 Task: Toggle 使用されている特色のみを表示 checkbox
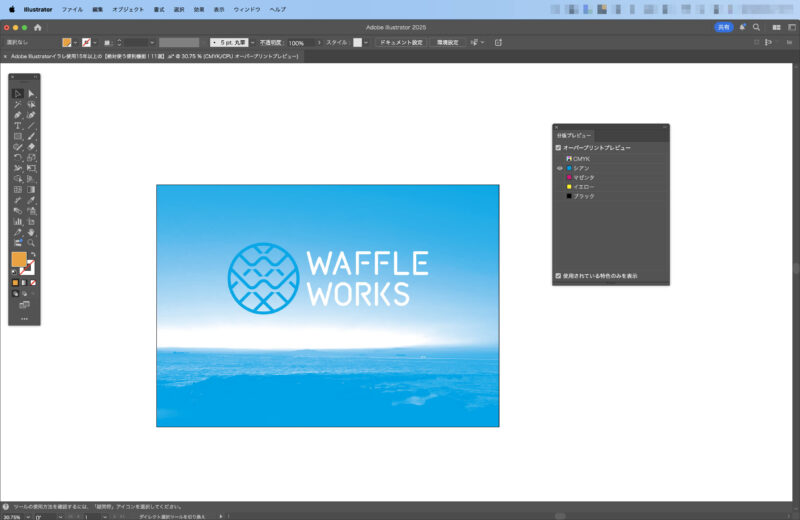coord(559,275)
